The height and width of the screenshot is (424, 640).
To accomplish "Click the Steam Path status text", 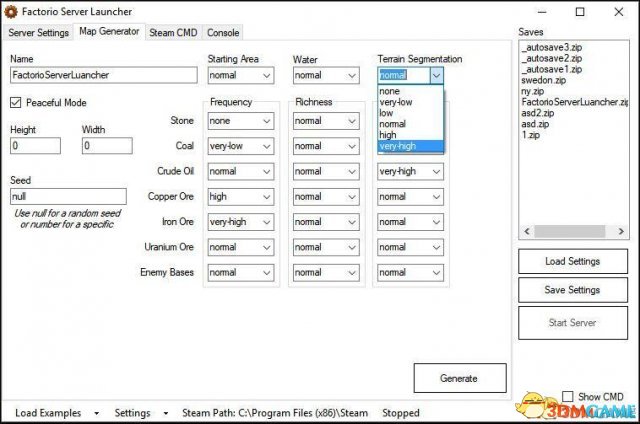I will click(275, 413).
